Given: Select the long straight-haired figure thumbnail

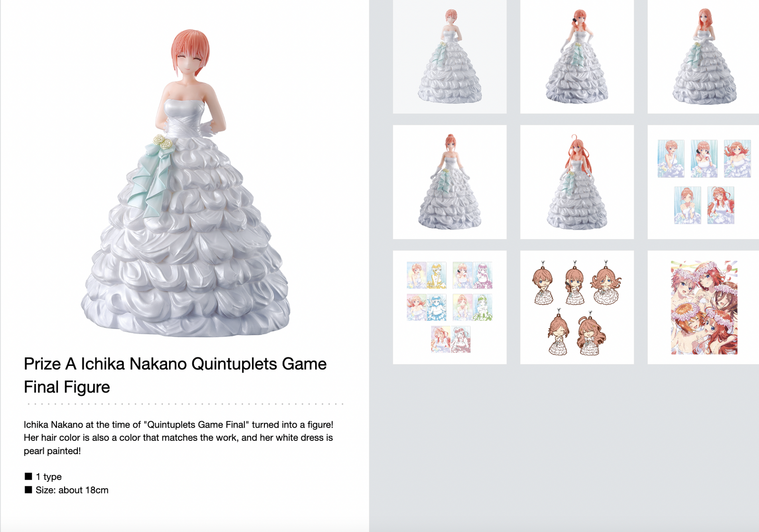Looking at the screenshot, I should pos(703,56).
